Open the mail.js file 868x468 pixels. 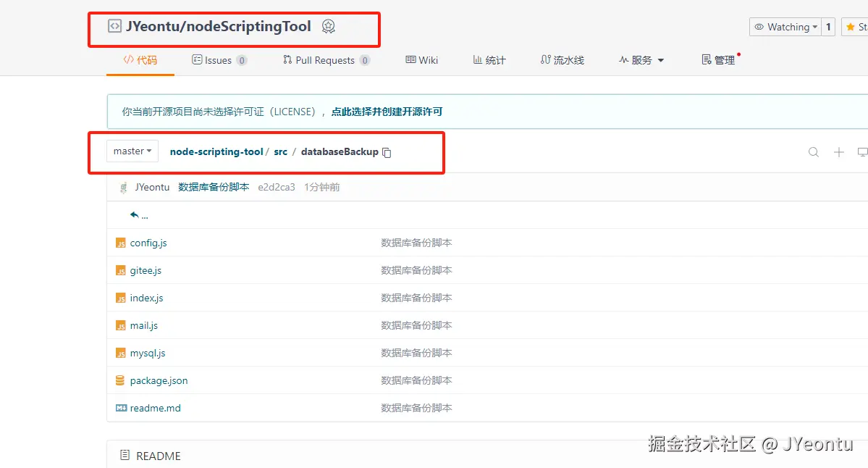pos(144,326)
